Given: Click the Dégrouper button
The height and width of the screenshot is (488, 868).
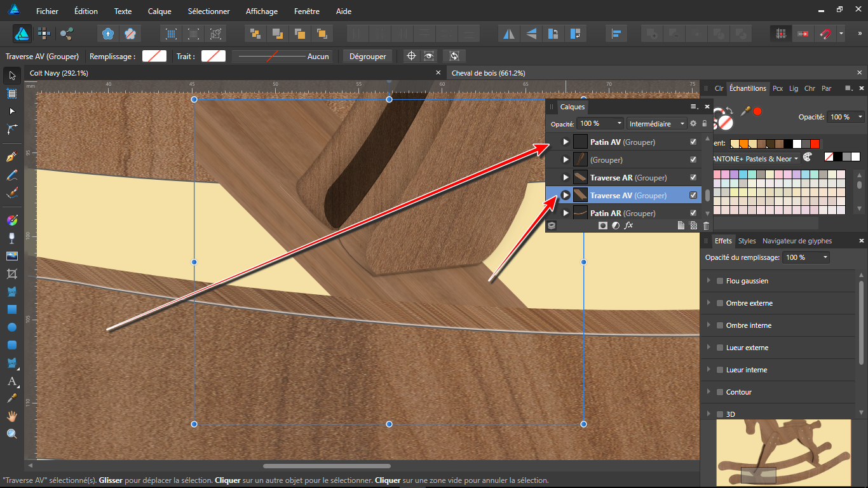Looking at the screenshot, I should 368,56.
